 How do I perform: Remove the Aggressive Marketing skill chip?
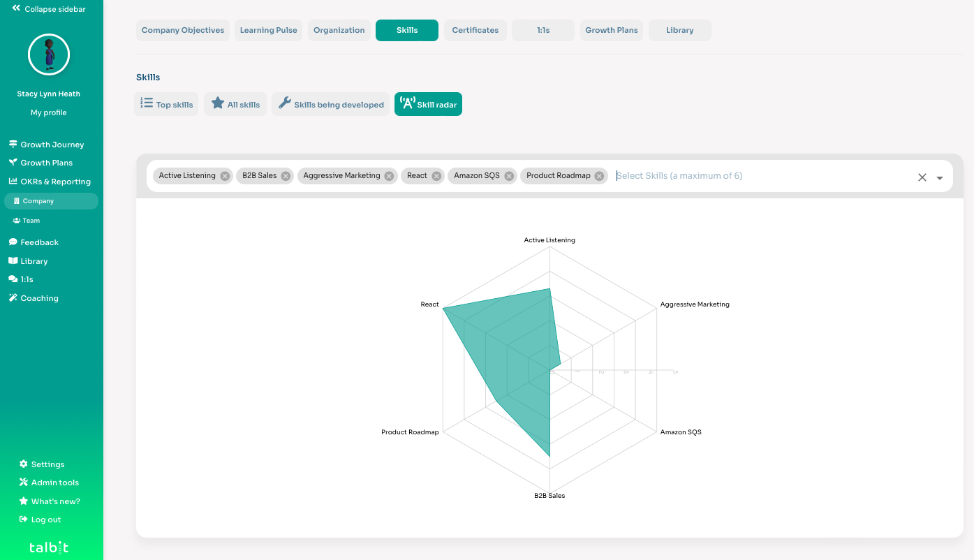[x=390, y=176]
